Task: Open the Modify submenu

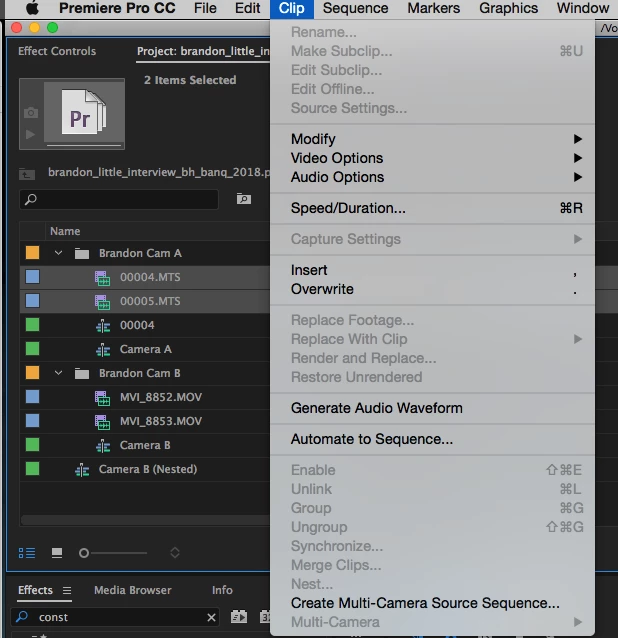Action: pos(432,139)
